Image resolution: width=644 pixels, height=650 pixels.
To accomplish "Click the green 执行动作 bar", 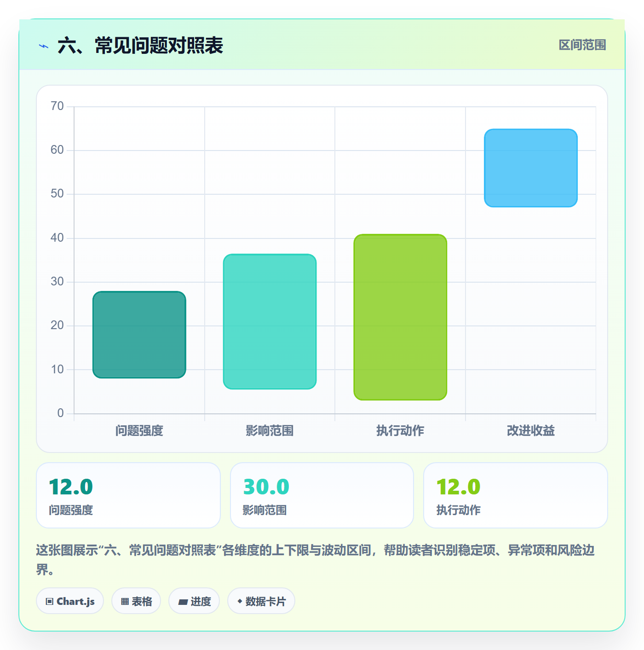I will pyautogui.click(x=400, y=317).
